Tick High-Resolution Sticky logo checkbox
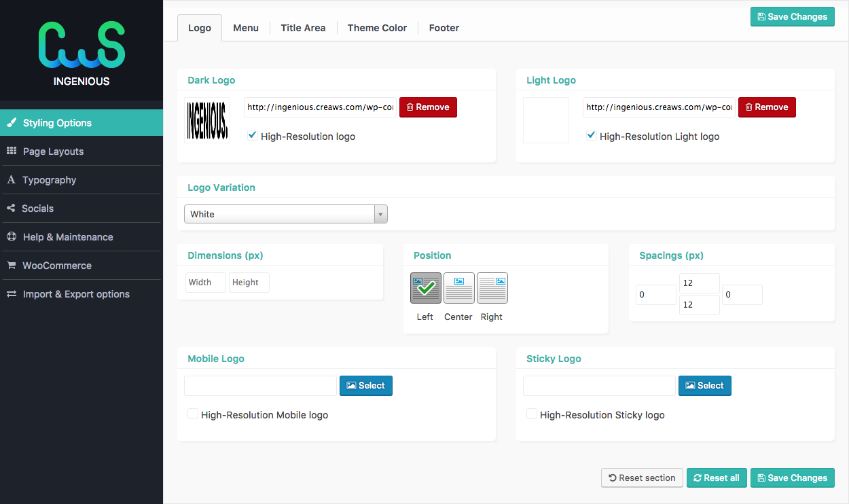This screenshot has height=504, width=849. tap(532, 414)
